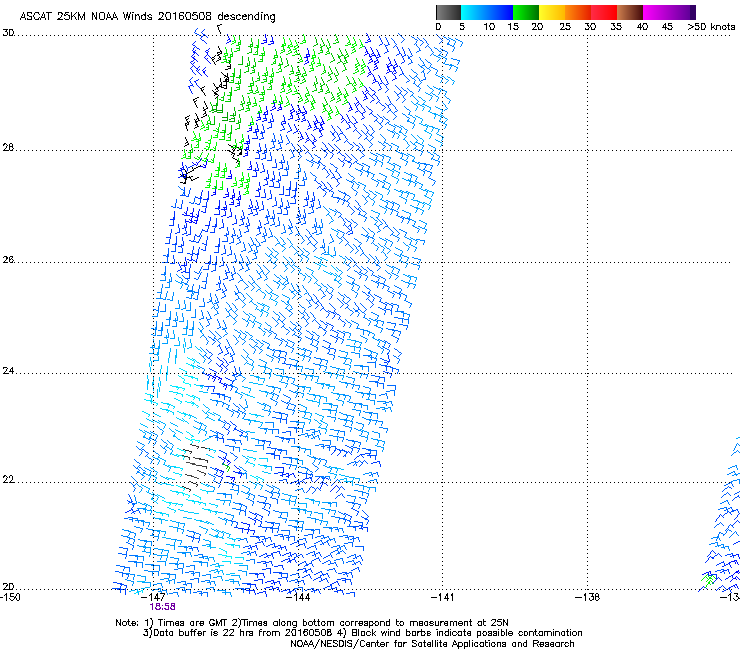
Task: Click the black contaminated wind barbs near 22N
Action: click(196, 466)
